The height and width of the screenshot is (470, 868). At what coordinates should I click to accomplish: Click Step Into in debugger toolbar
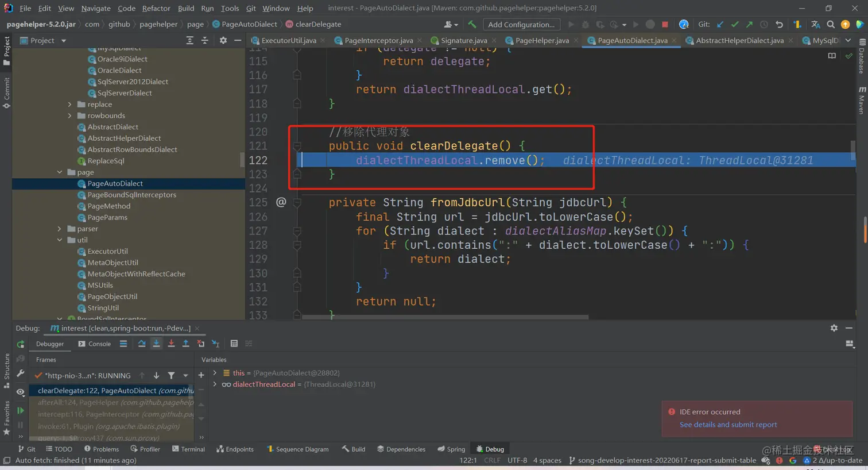(156, 344)
